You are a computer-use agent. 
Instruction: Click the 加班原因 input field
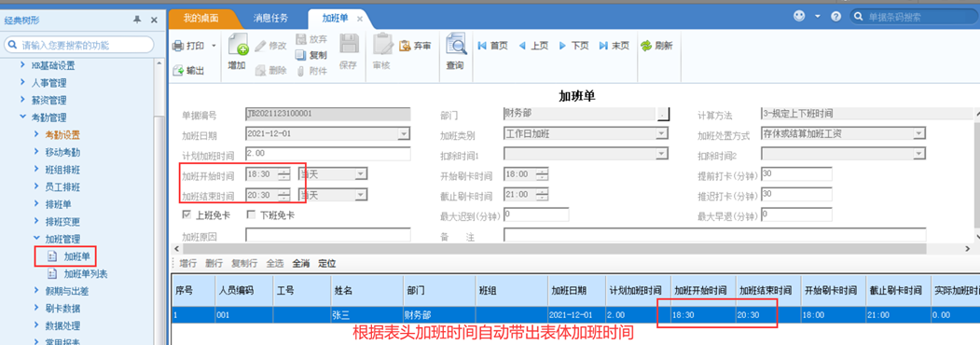328,235
